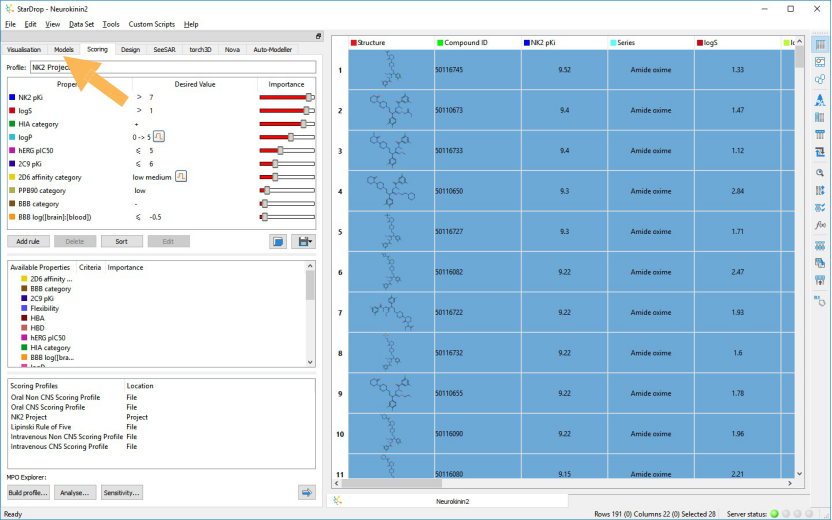This screenshot has width=832, height=520.
Task: Switch to the torch3D tab
Action: click(x=201, y=49)
